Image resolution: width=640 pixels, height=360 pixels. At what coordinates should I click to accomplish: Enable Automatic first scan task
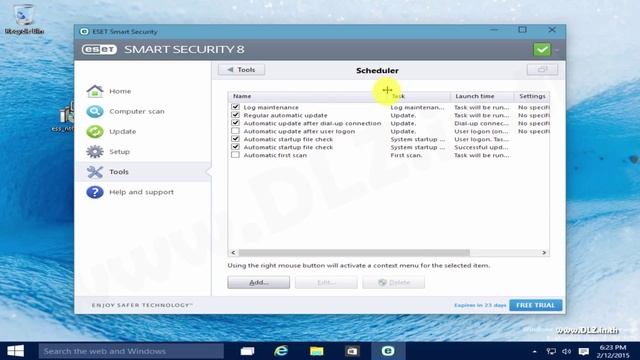click(x=235, y=155)
